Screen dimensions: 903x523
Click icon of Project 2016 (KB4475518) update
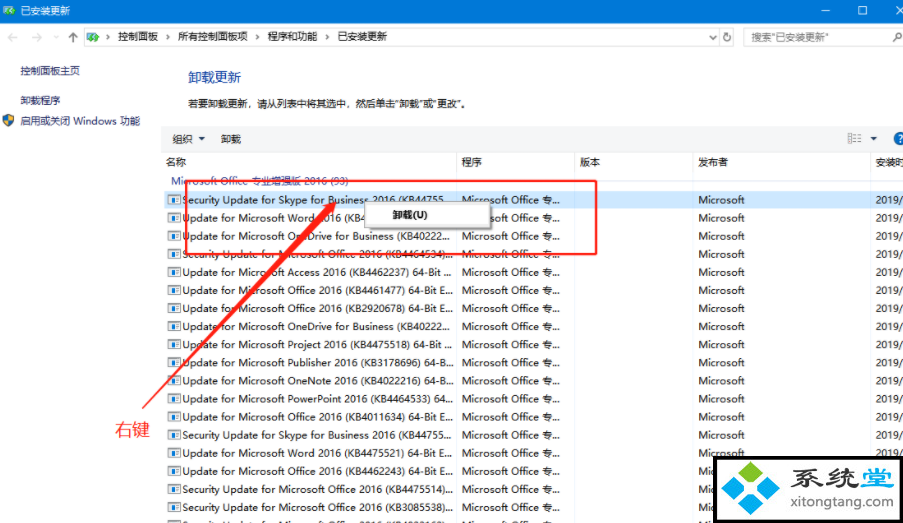(173, 344)
